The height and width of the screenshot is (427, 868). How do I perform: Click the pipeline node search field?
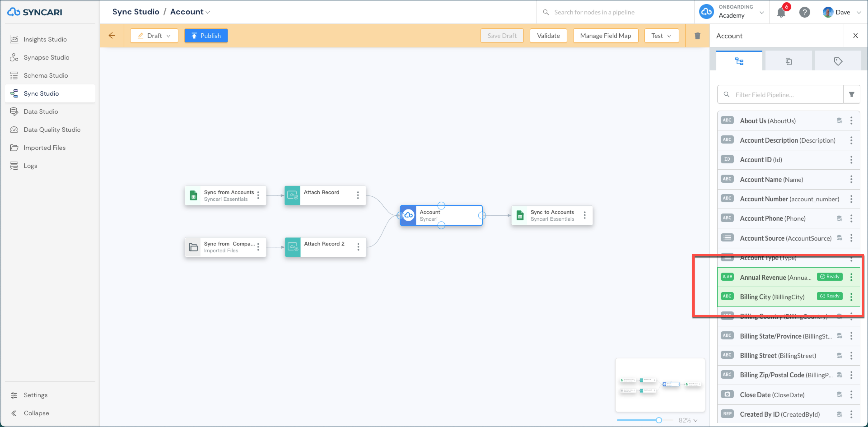[x=615, y=12]
